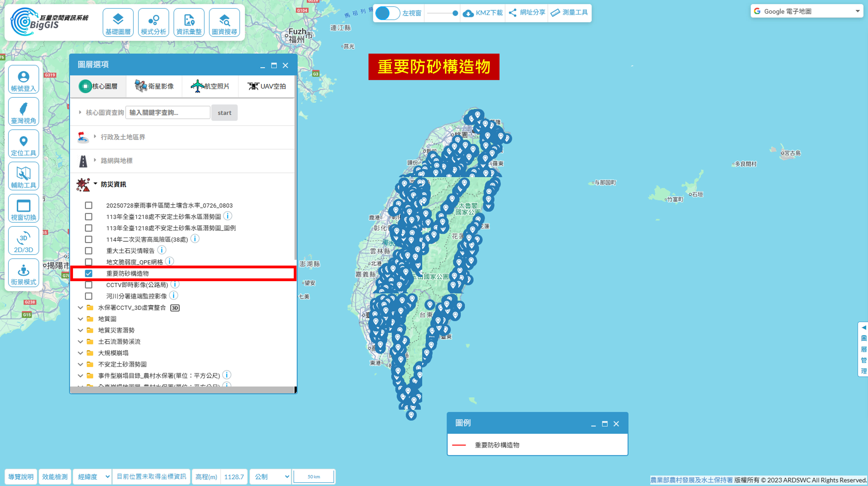Image resolution: width=868 pixels, height=486 pixels.
Task: Show info for 事件型崩塌目錄_農村水保署
Action: (x=227, y=375)
